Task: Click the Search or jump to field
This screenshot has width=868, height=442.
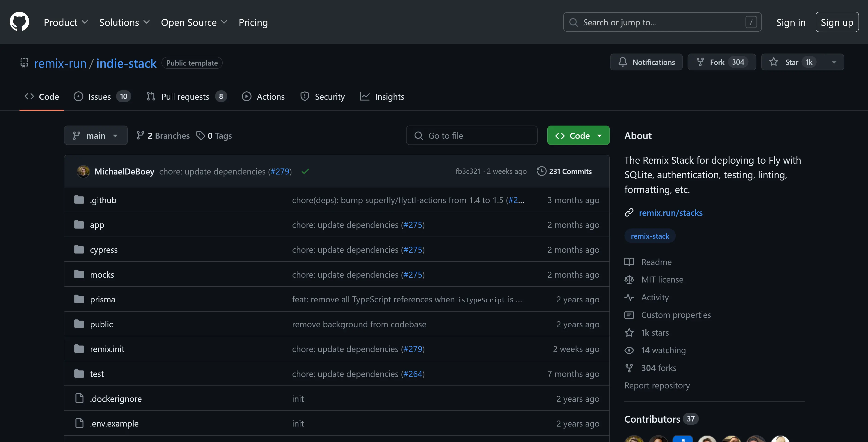Action: point(662,22)
